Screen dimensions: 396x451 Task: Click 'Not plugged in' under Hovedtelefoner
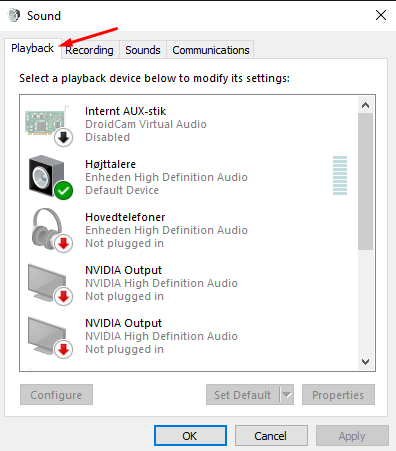click(x=124, y=243)
